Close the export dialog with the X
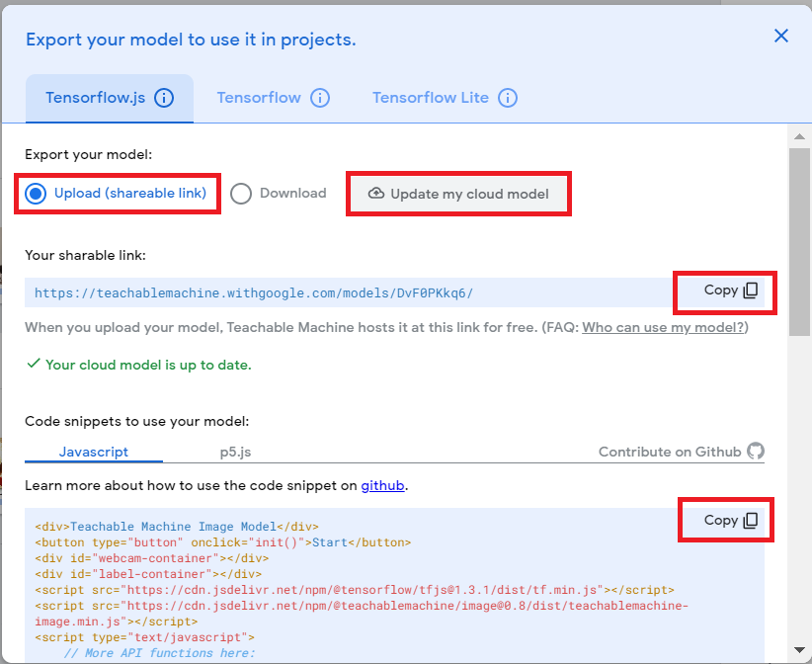This screenshot has height=664, width=812. click(781, 36)
